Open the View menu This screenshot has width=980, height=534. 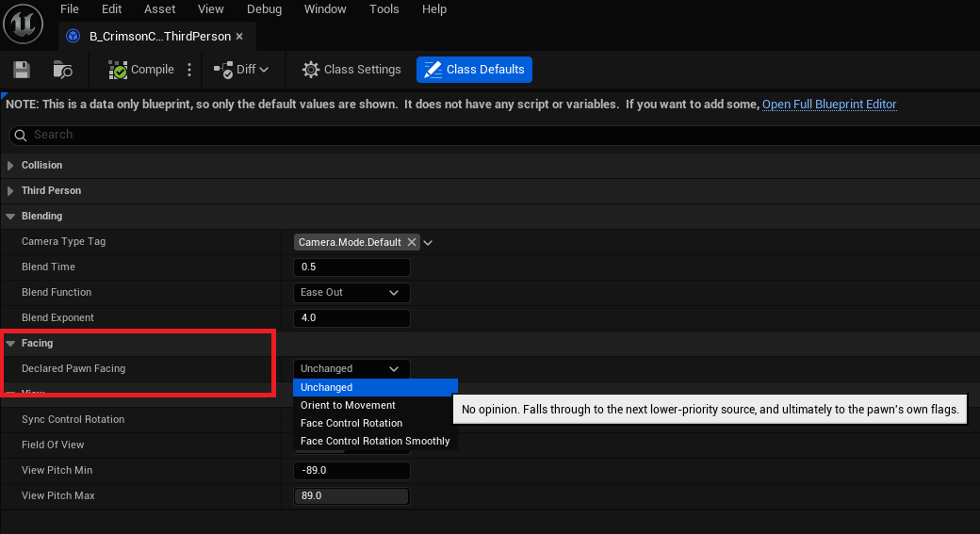click(211, 9)
